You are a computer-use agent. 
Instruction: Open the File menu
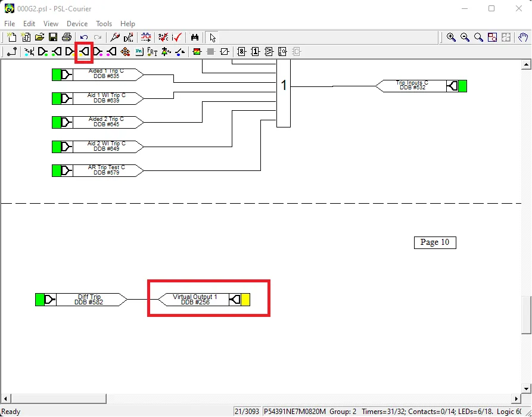tap(10, 24)
